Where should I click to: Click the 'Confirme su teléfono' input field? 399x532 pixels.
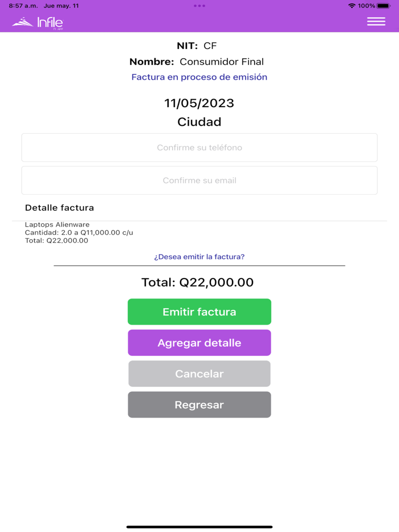click(x=199, y=147)
